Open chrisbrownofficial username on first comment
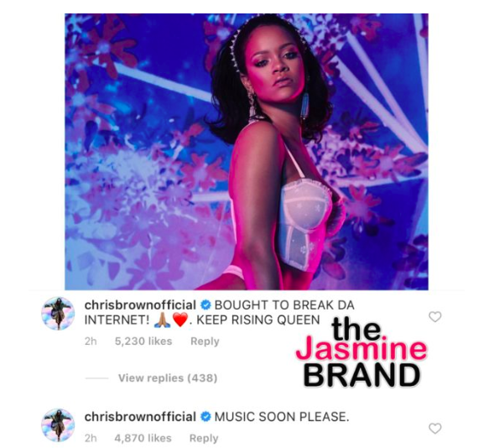The height and width of the screenshot is (448, 489). [140, 305]
